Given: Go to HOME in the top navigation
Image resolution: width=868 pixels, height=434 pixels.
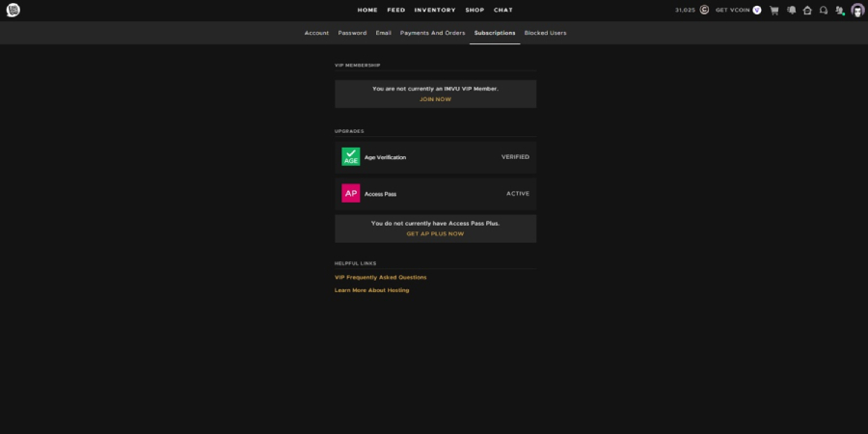Looking at the screenshot, I should pos(367,10).
